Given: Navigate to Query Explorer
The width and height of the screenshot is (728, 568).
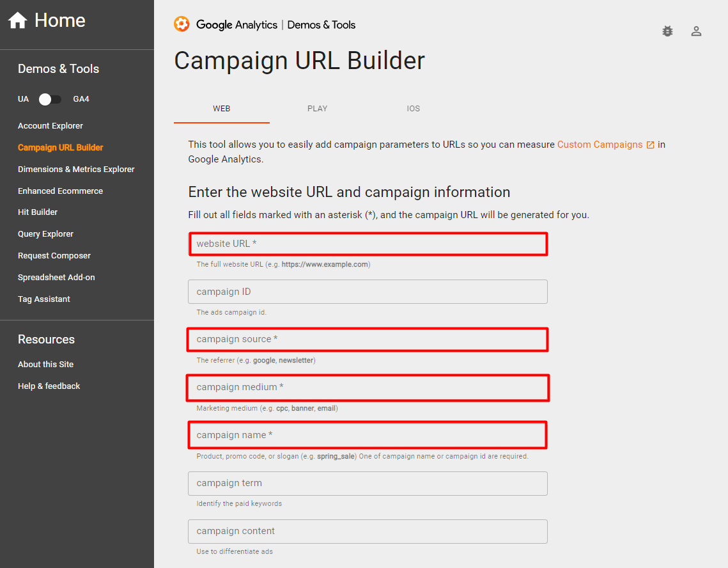Looking at the screenshot, I should [45, 234].
